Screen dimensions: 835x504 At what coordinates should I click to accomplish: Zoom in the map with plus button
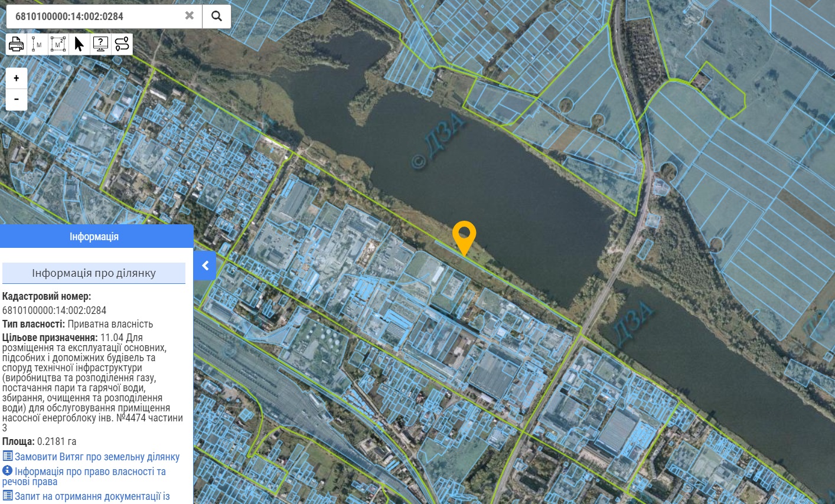(17, 78)
